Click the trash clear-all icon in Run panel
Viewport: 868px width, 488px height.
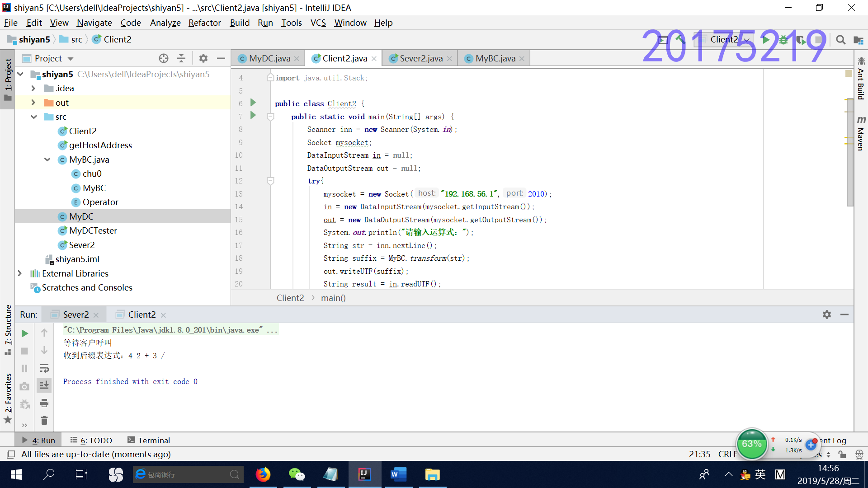coord(44,421)
